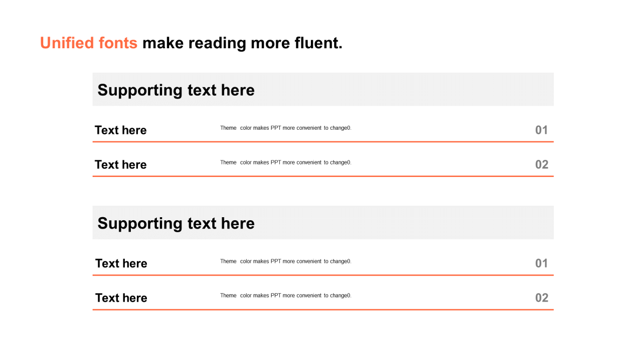Click the orange "Unified fonts" title text
The image size is (644, 362).
point(89,43)
